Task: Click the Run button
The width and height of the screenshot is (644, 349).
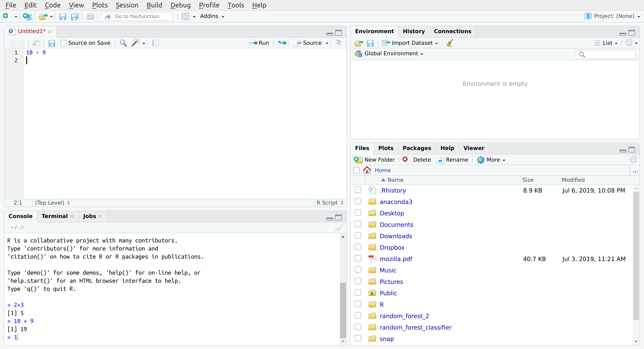Action: point(259,43)
